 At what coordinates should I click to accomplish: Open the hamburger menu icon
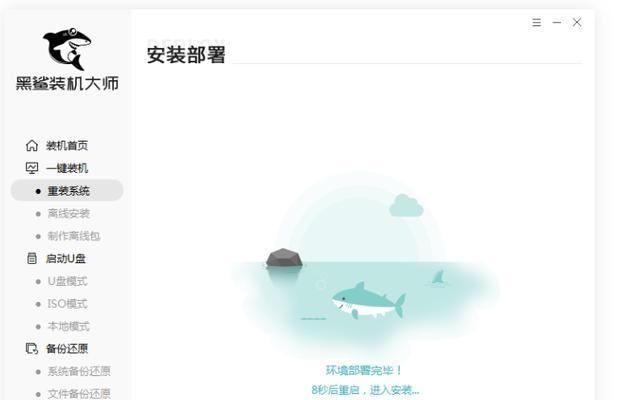[x=536, y=23]
